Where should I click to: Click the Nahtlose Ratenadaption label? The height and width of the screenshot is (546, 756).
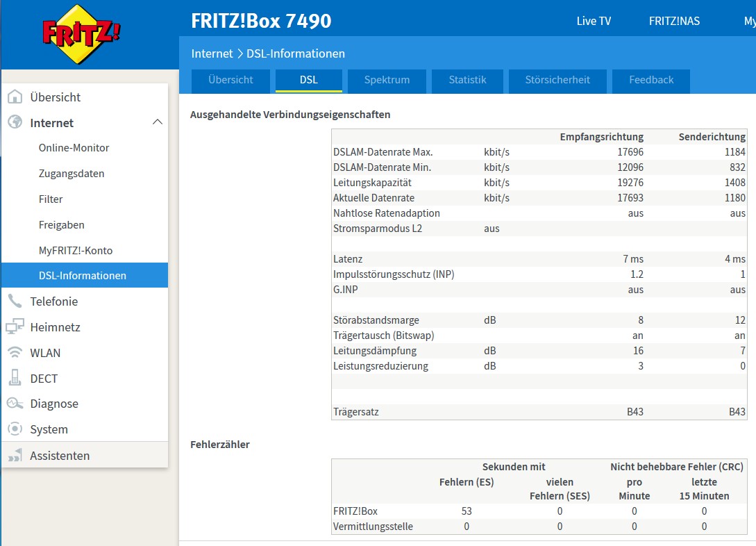[x=386, y=213]
